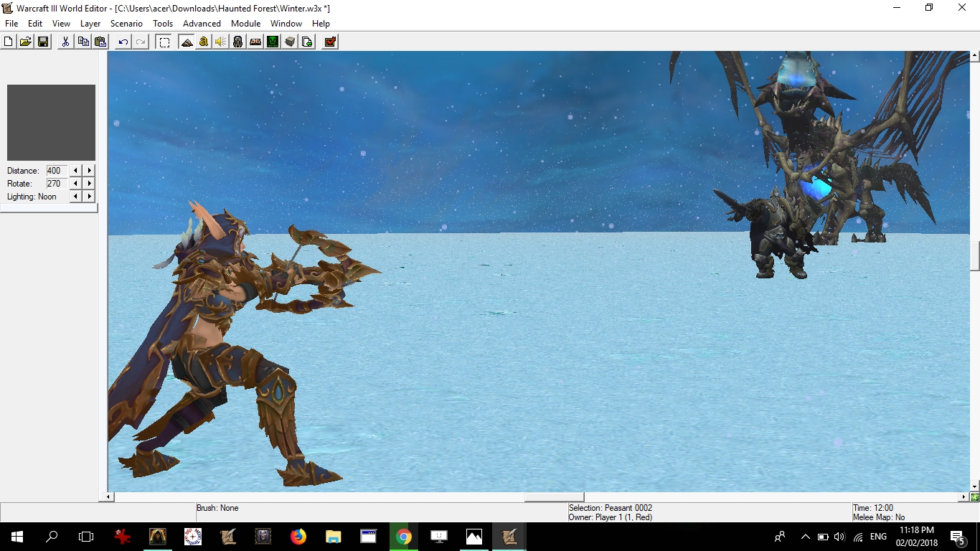Viewport: 980px width, 551px height.
Task: Activate the dashed selection brush tool
Action: [x=164, y=42]
